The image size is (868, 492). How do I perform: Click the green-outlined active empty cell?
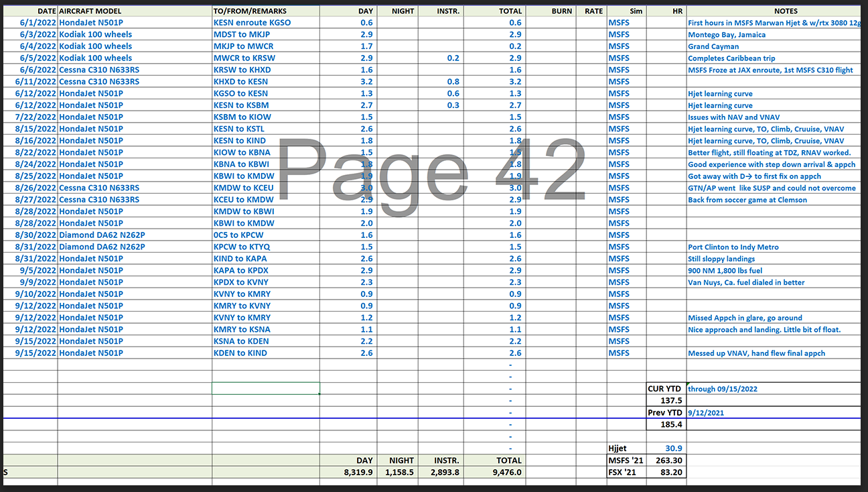coord(266,388)
